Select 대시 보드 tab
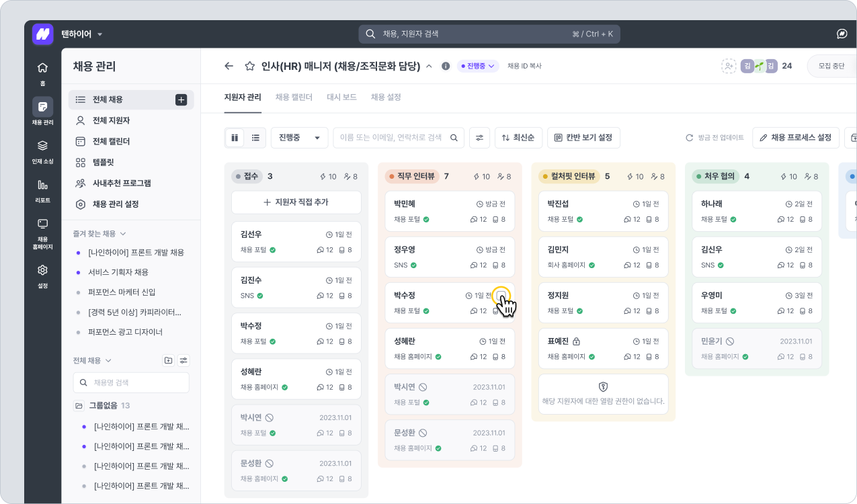Screen dimensions: 857x504 click(341, 97)
